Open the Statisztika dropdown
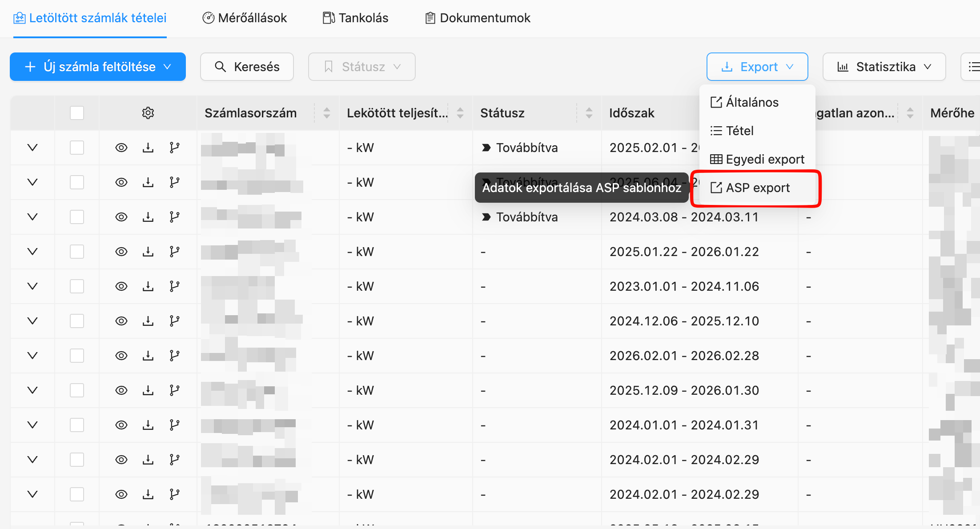980x529 pixels. click(x=884, y=67)
